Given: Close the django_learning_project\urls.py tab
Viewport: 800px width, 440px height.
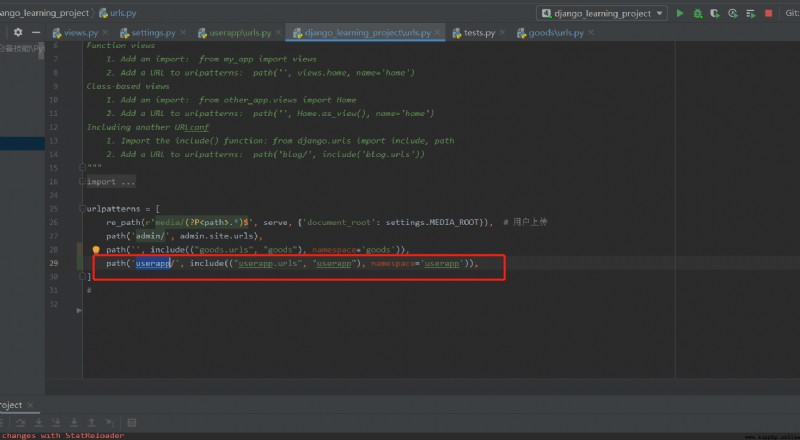Looking at the screenshot, I should (438, 32).
